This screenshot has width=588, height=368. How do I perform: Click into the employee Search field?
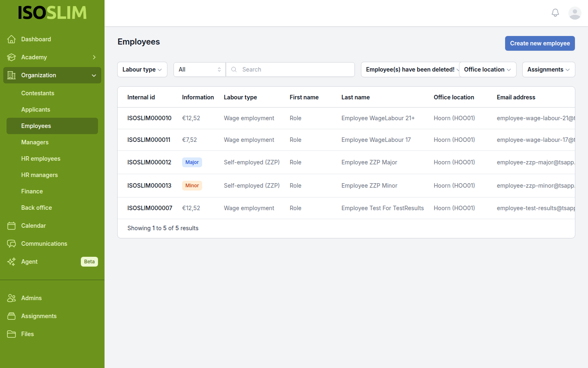pos(294,70)
